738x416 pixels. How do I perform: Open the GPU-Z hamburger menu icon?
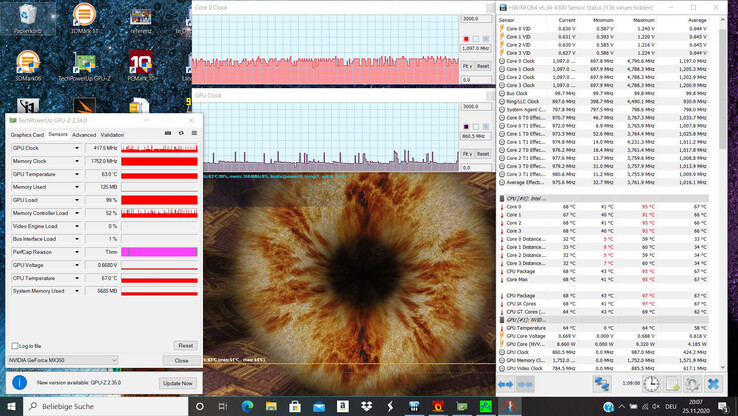[193, 133]
